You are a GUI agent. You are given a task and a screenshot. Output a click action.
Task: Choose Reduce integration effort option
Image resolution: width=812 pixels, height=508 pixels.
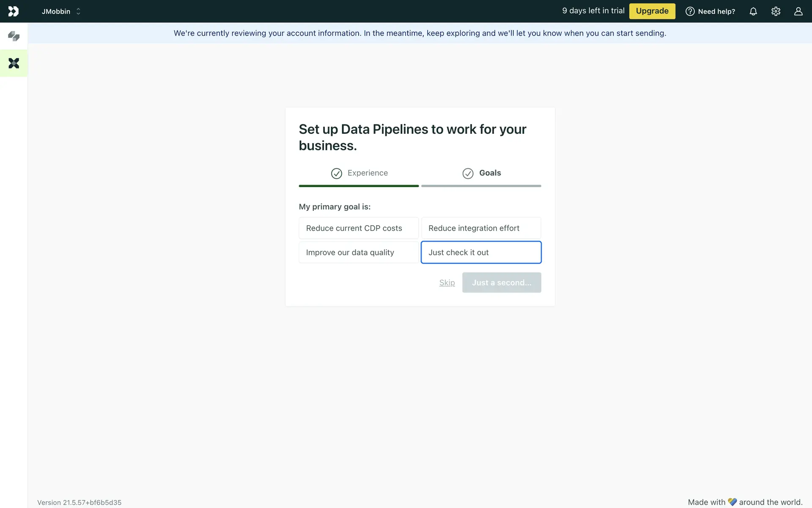(x=481, y=228)
